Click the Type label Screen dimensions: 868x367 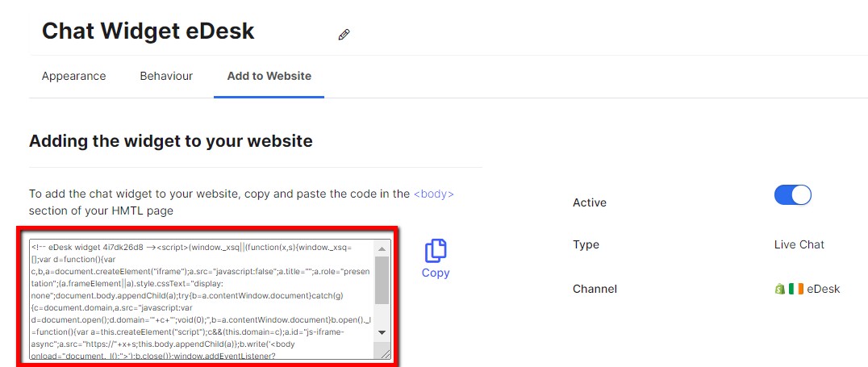click(x=586, y=244)
